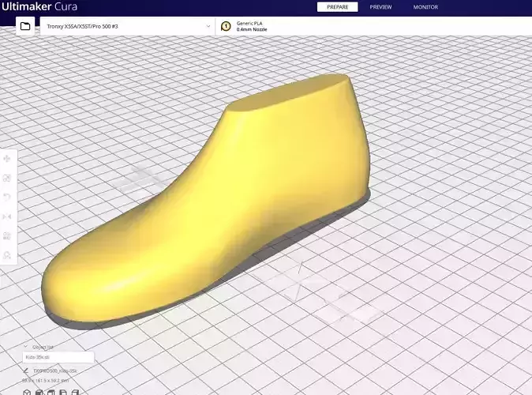The height and width of the screenshot is (395, 532).
Task: Select the Per Model Settings tool
Action: click(7, 236)
